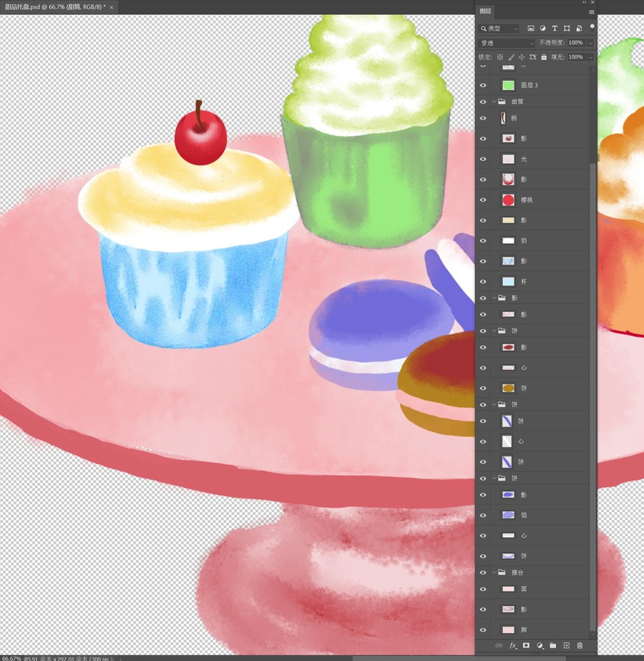Filter layers panel for pixel layers
Image resolution: width=644 pixels, height=661 pixels.
pyautogui.click(x=530, y=28)
